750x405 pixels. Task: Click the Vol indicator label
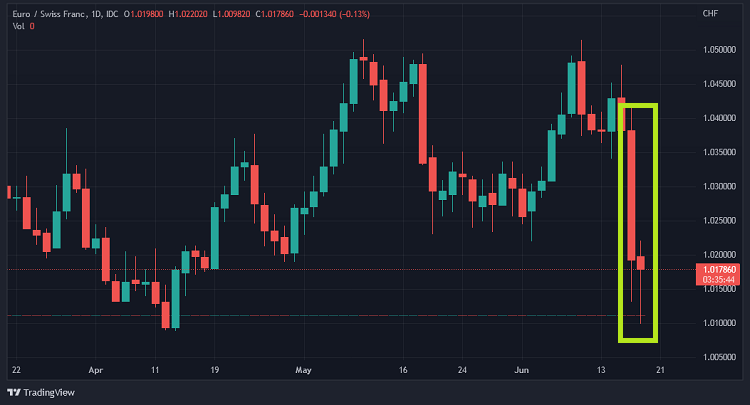(18, 26)
